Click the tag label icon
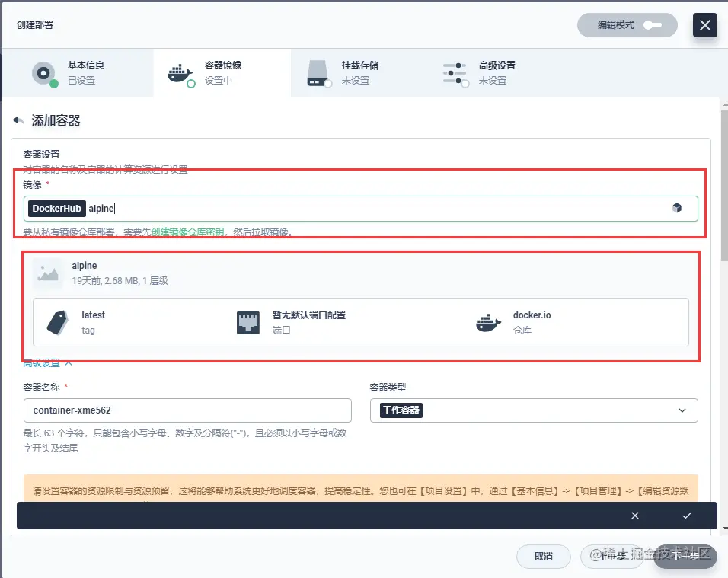The width and height of the screenshot is (728, 578). (58, 322)
